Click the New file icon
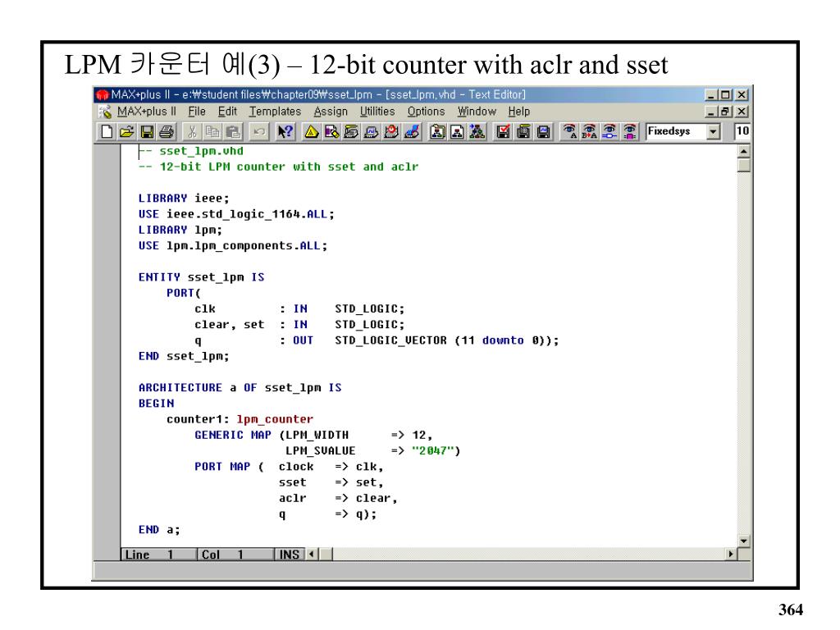The height and width of the screenshot is (630, 840). pos(107,131)
